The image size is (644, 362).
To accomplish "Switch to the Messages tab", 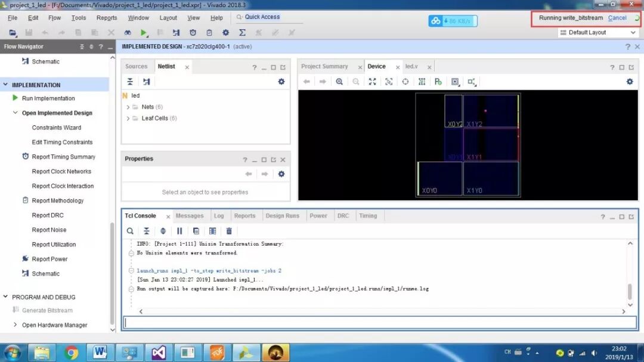I will click(x=190, y=216).
